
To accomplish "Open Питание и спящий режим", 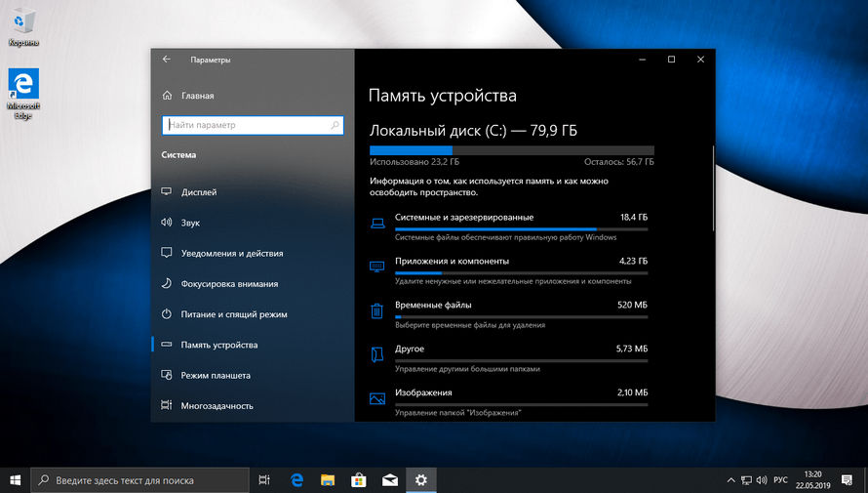I will click(x=234, y=314).
